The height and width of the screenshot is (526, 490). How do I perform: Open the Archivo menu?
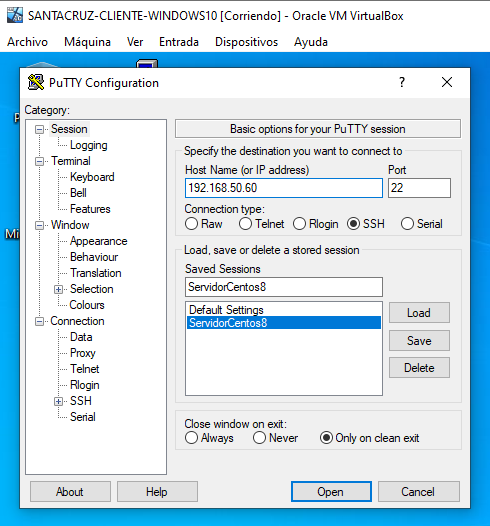pos(28,42)
